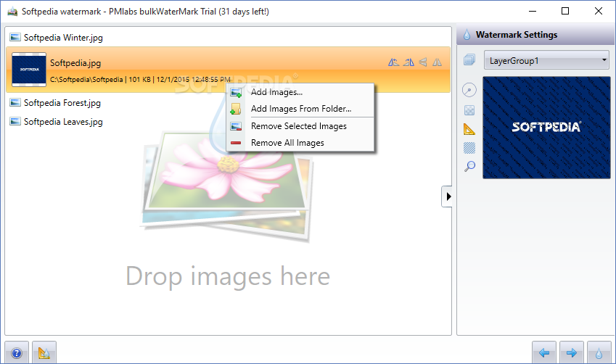The height and width of the screenshot is (364, 616).
Task: Click the app icon in the title bar
Action: pyautogui.click(x=12, y=12)
